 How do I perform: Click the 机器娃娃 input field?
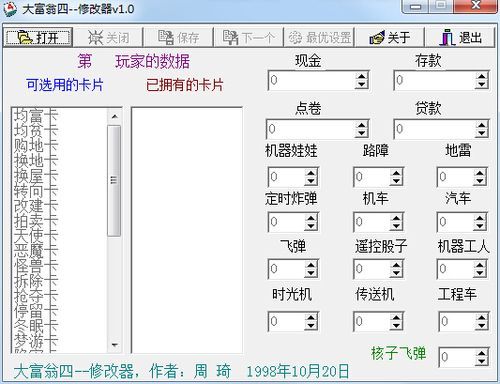[x=286, y=177]
